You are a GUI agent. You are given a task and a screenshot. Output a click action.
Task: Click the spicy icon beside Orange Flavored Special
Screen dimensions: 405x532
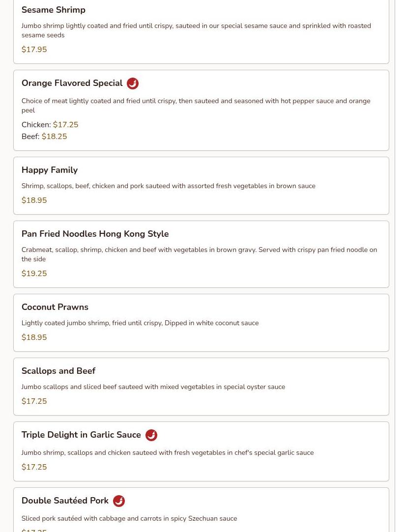tap(132, 84)
